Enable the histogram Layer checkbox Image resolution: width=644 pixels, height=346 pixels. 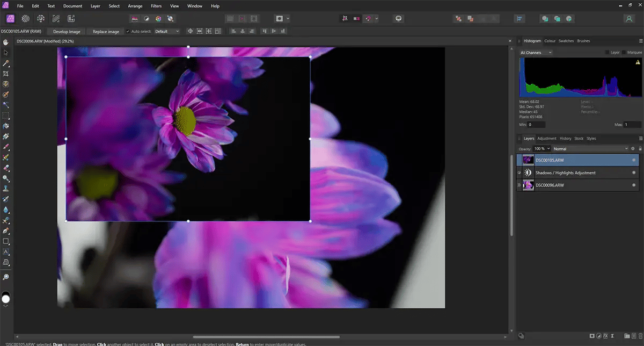[608, 53]
